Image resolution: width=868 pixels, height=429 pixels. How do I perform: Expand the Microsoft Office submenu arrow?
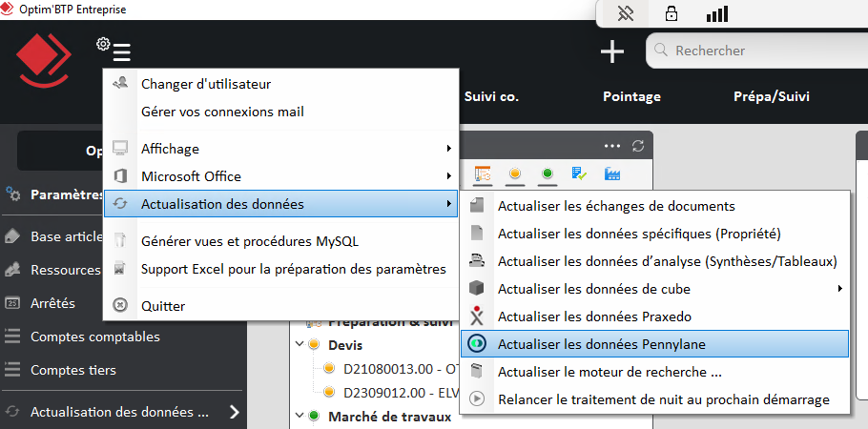[x=449, y=176]
